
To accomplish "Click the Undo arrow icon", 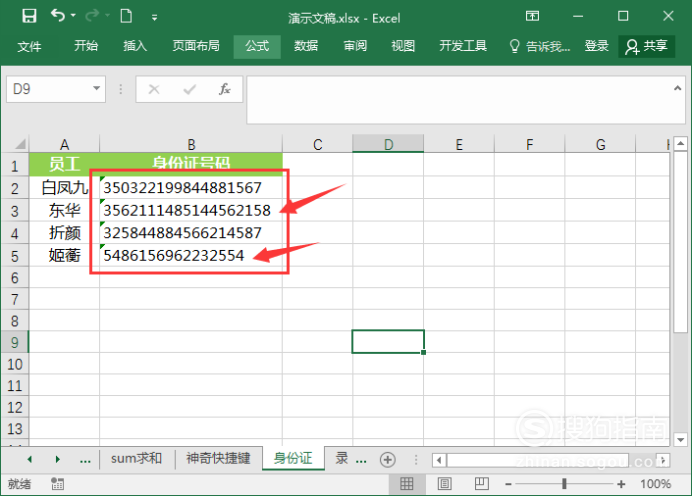I will 58,16.
